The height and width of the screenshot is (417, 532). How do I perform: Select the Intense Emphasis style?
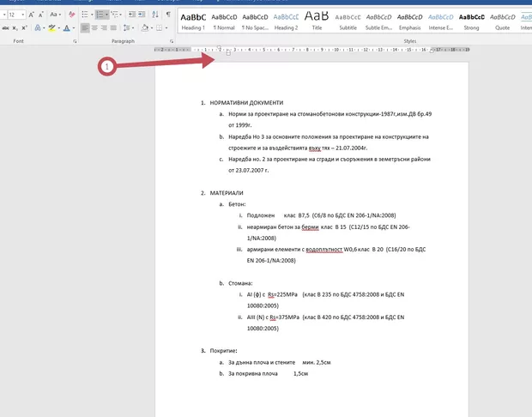pyautogui.click(x=441, y=20)
